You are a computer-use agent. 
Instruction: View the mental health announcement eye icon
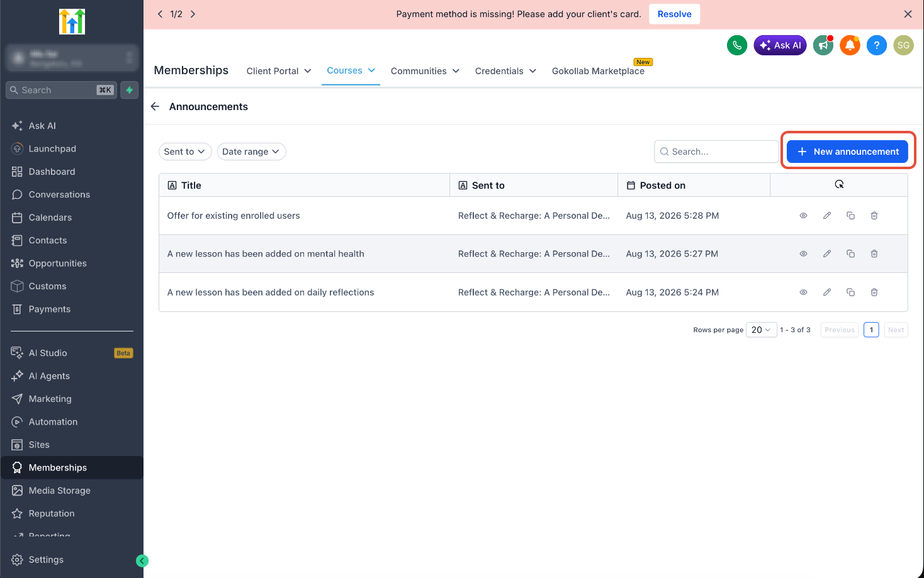point(803,254)
